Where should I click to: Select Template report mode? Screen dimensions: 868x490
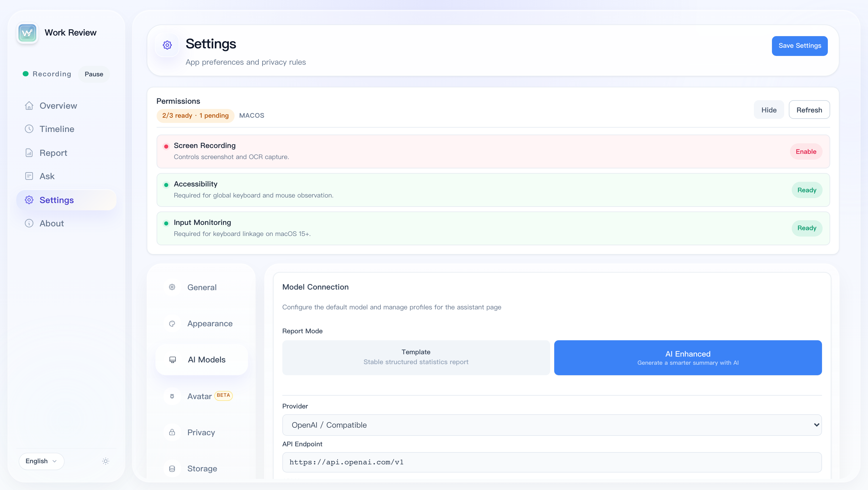[x=416, y=357]
